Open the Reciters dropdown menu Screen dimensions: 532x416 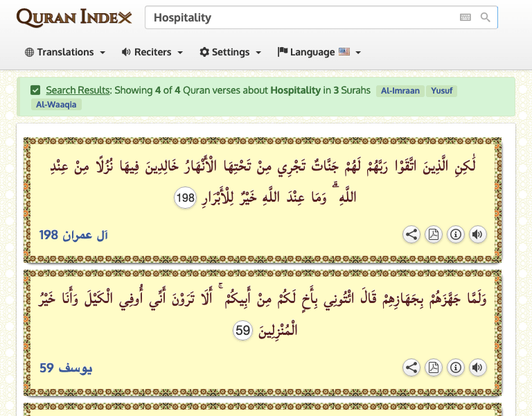click(x=152, y=52)
